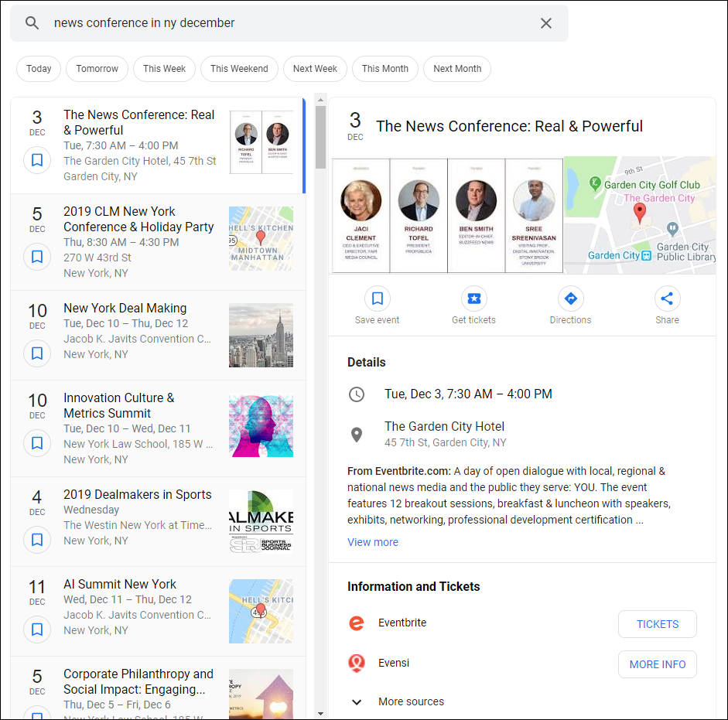Filter events by Today
The height and width of the screenshot is (720, 728).
coord(39,69)
